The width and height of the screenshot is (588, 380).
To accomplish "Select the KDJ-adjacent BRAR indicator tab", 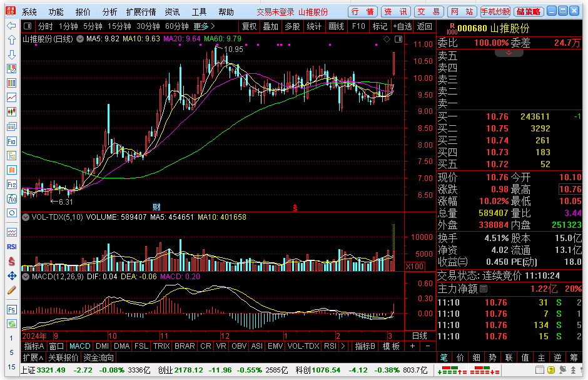I will [185, 346].
